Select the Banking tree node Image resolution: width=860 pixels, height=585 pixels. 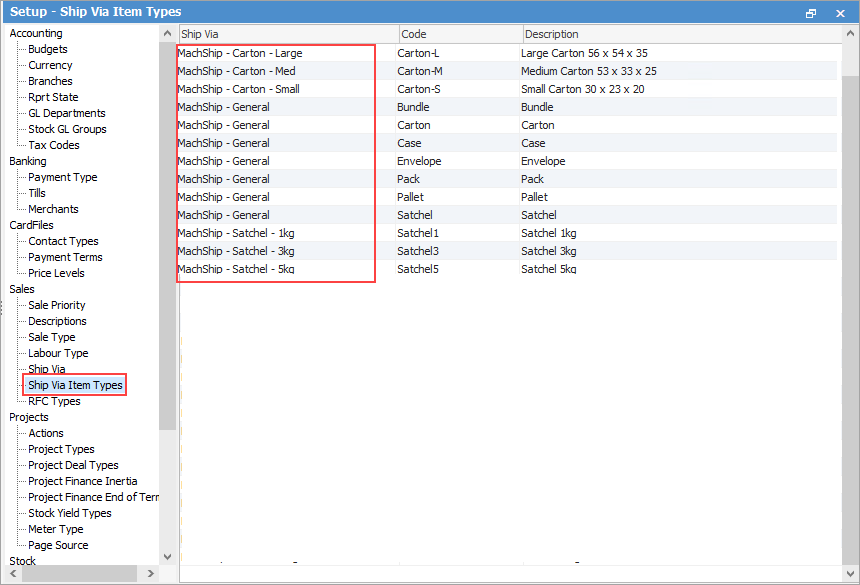[x=27, y=161]
